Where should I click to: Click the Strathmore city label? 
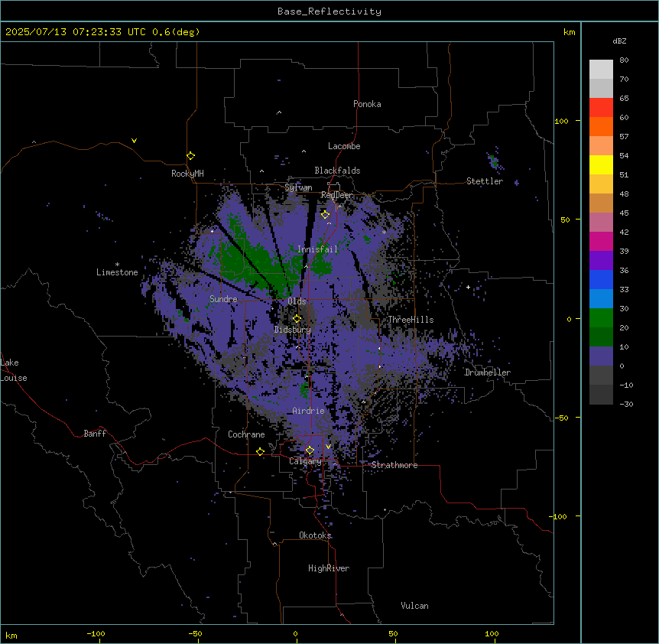click(394, 465)
